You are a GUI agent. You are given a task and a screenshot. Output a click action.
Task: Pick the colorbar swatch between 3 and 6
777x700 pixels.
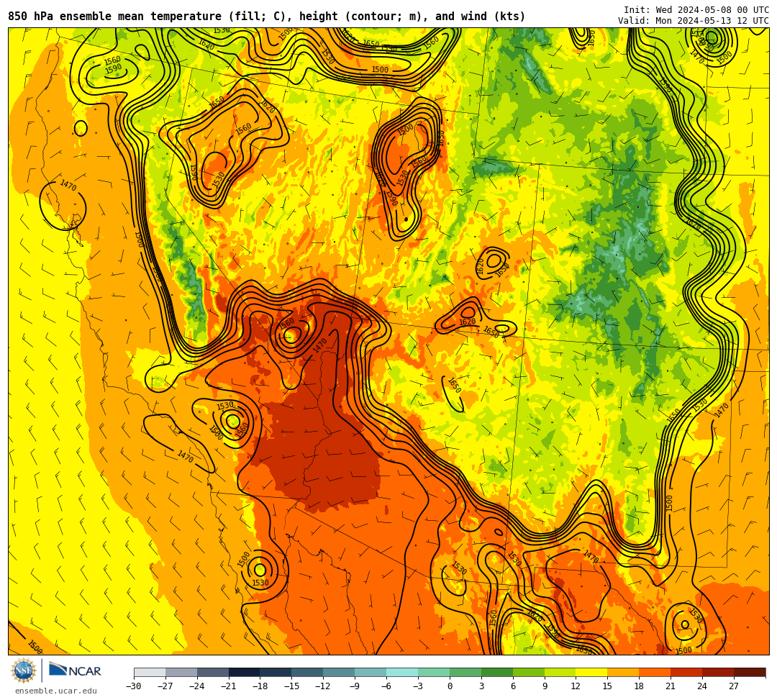497,672
